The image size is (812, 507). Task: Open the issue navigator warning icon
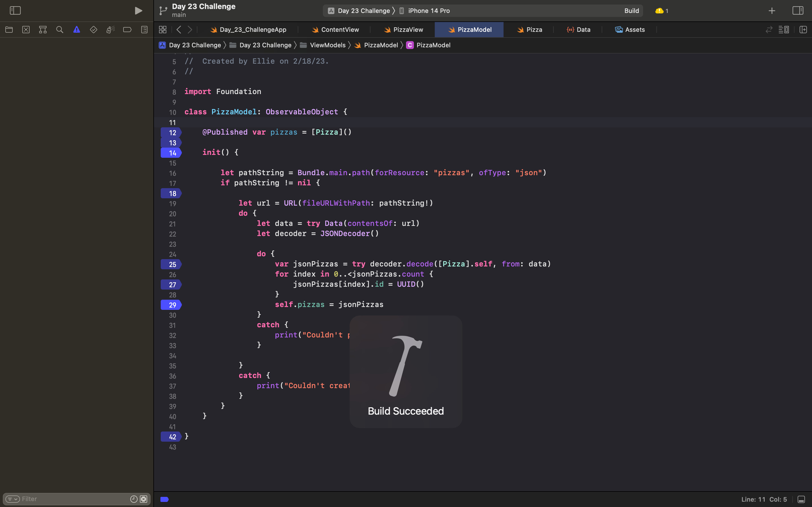(76, 30)
